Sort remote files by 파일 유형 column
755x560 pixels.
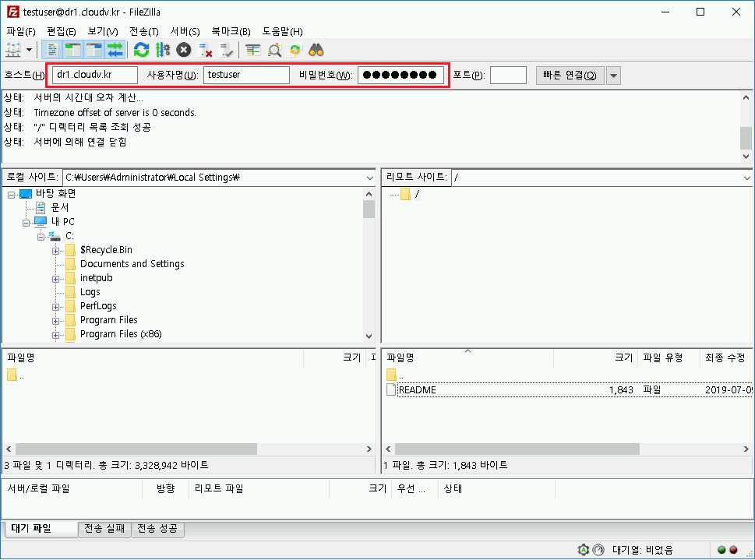(669, 357)
